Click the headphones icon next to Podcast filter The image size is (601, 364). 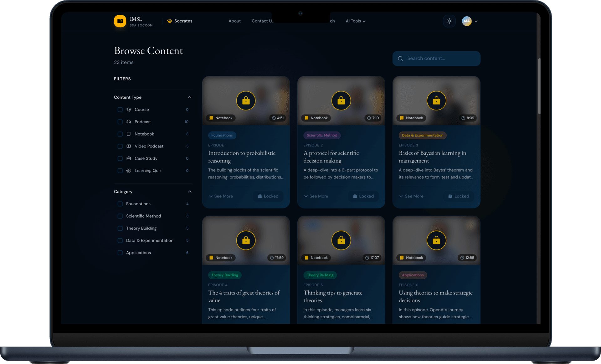[x=129, y=122]
